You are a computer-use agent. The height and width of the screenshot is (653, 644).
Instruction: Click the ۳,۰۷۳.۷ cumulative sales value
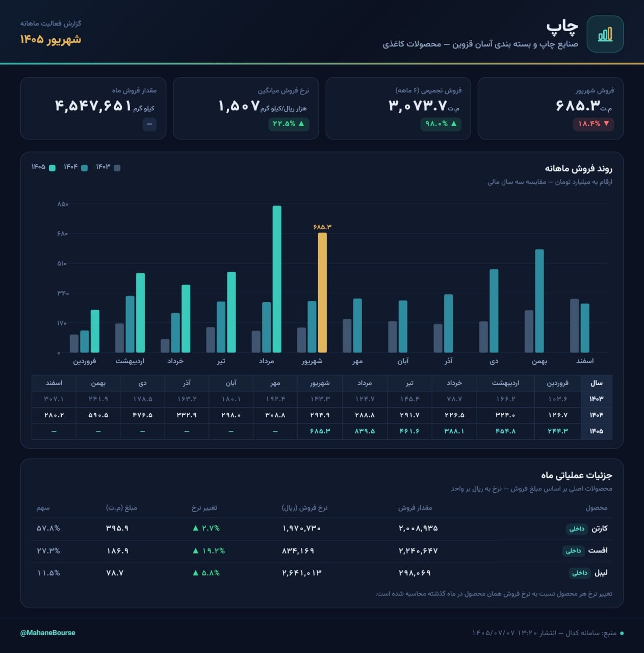[418, 106]
